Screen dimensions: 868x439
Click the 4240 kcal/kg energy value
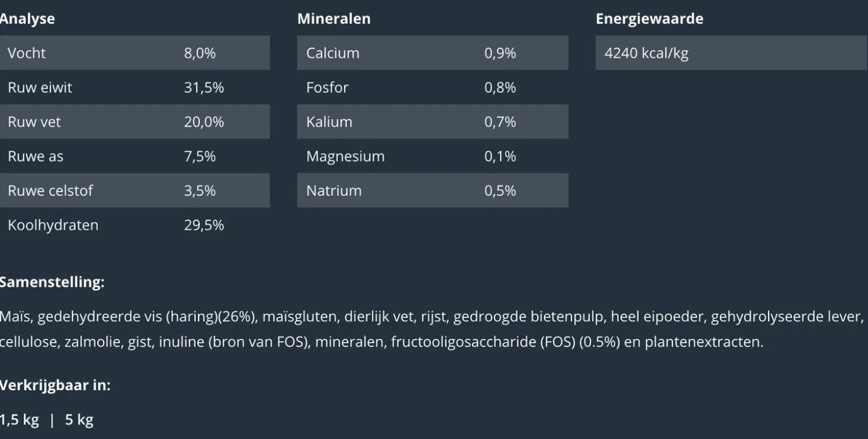click(x=646, y=53)
